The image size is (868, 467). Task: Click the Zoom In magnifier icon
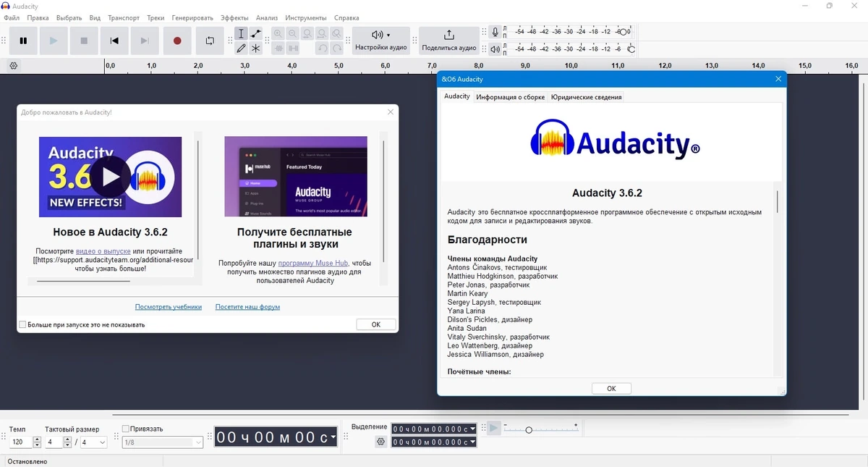pyautogui.click(x=278, y=34)
